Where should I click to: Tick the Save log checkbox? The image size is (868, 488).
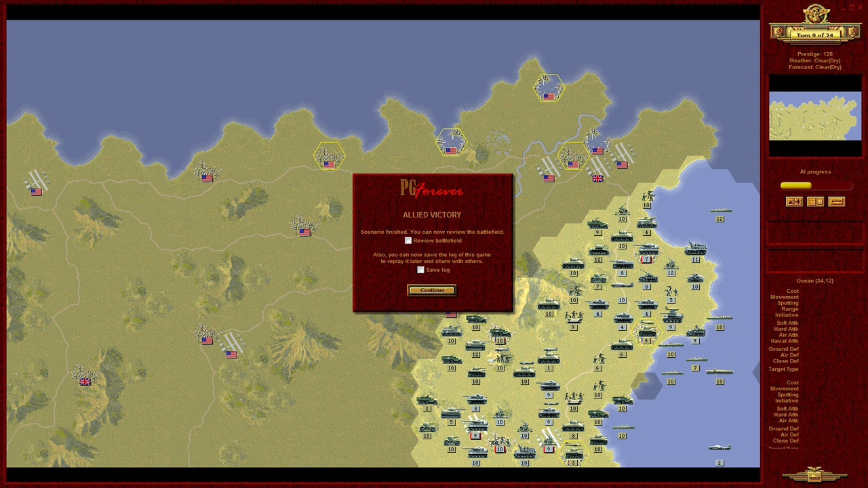[420, 270]
